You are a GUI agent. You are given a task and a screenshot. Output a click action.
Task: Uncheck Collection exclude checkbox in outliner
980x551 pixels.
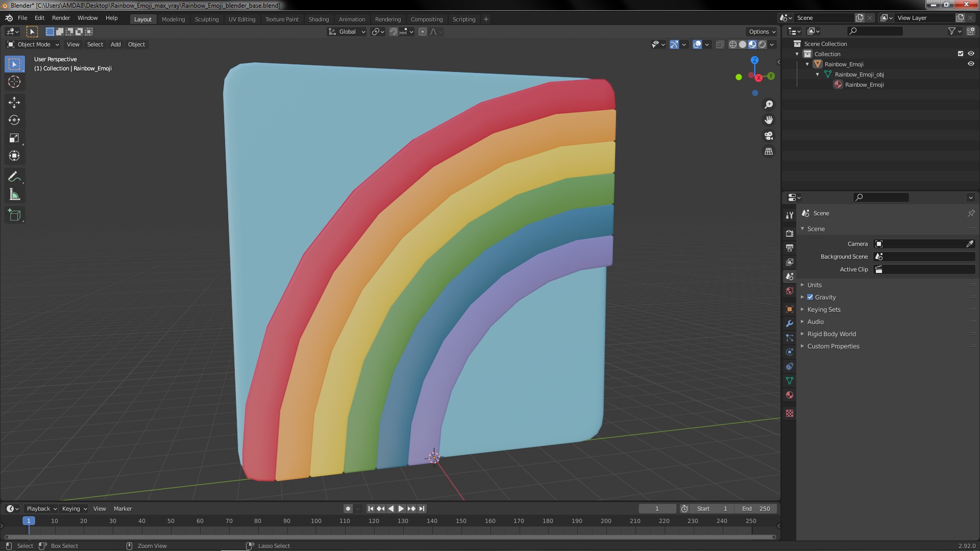(x=961, y=54)
